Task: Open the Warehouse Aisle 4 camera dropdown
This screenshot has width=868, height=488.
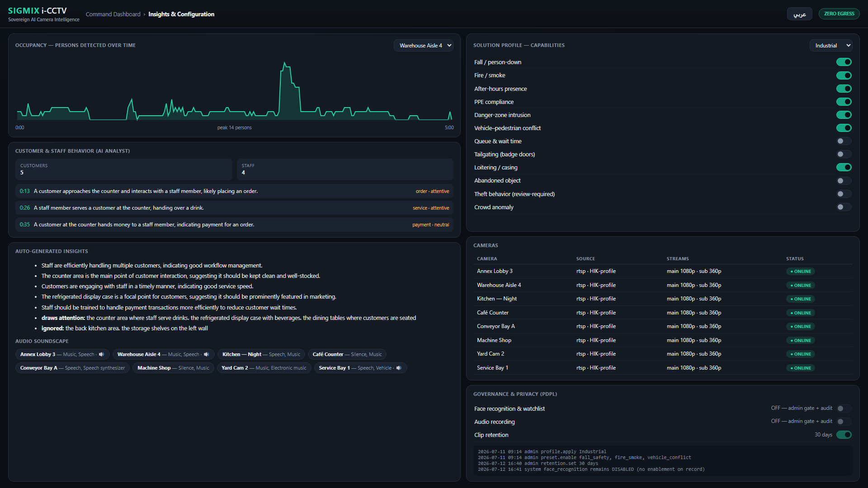Action: (424, 46)
